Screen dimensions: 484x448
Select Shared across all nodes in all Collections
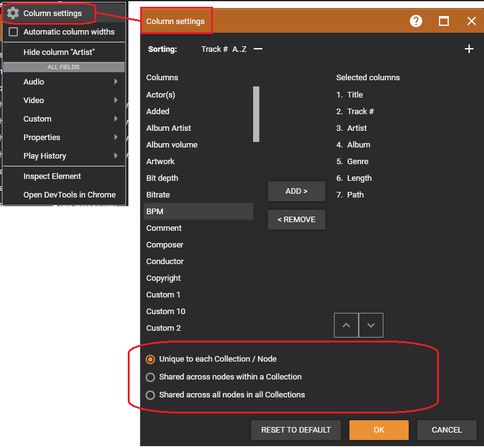pos(150,395)
